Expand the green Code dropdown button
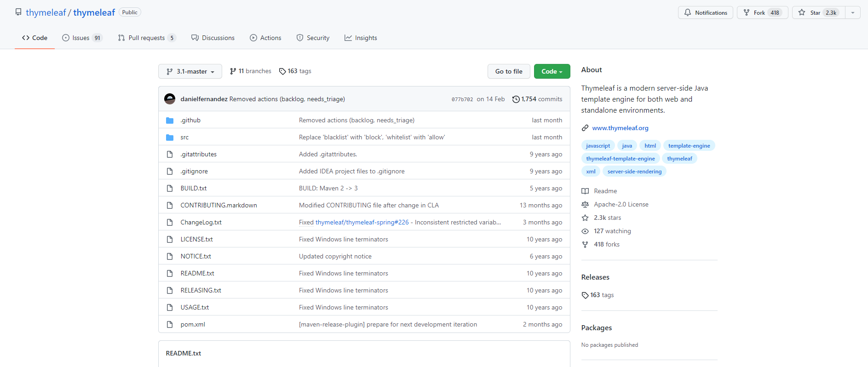Image resolution: width=868 pixels, height=367 pixels. [x=552, y=71]
